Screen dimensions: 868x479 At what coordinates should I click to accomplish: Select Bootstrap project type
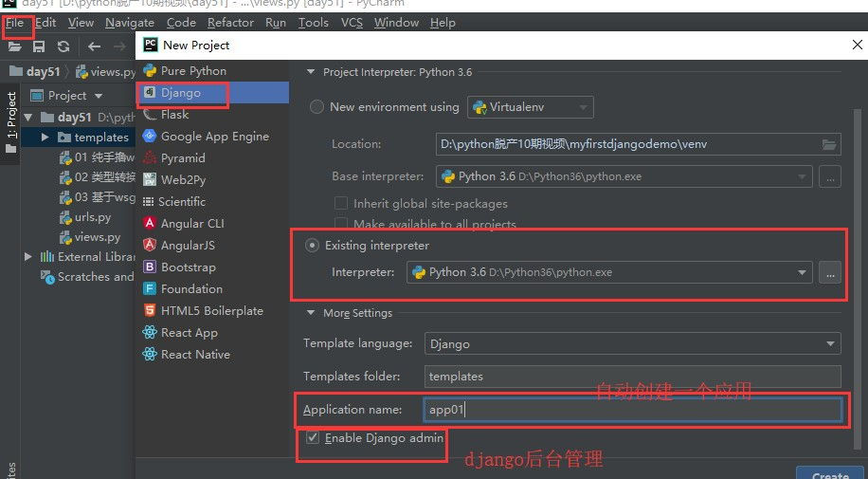(x=212, y=267)
